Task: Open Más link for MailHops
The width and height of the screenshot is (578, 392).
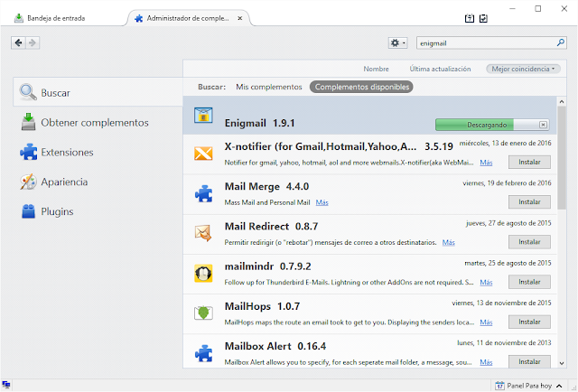Action: coord(486,322)
